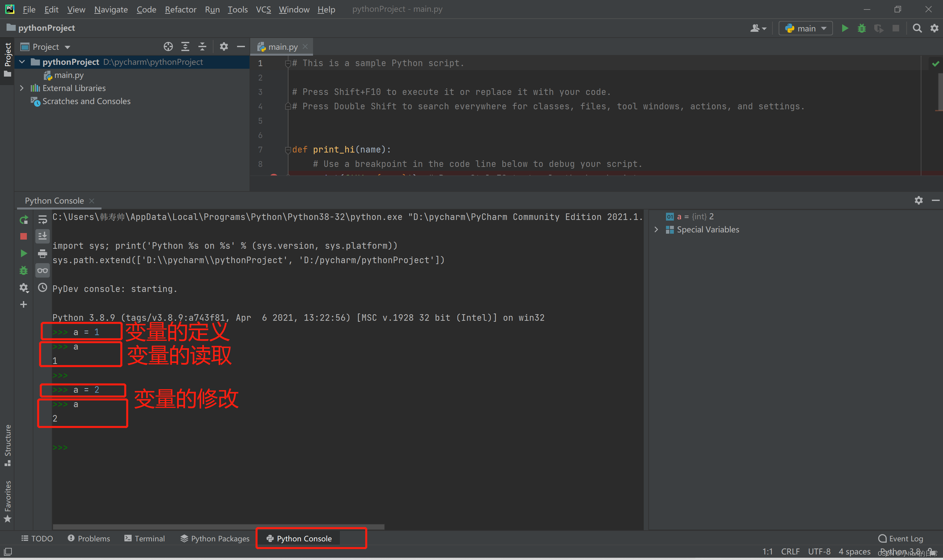
Task: Click Browse Query History clock icon
Action: pos(42,288)
